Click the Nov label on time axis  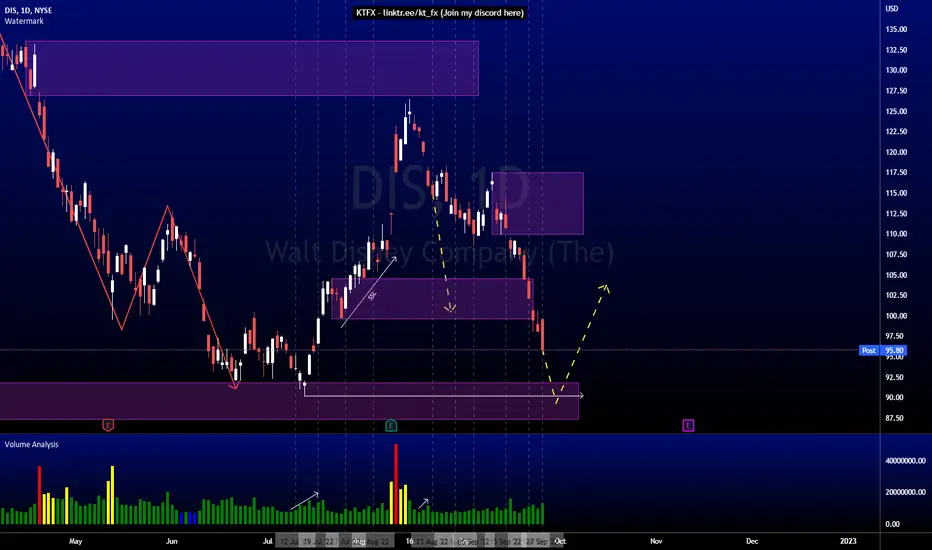pos(656,541)
